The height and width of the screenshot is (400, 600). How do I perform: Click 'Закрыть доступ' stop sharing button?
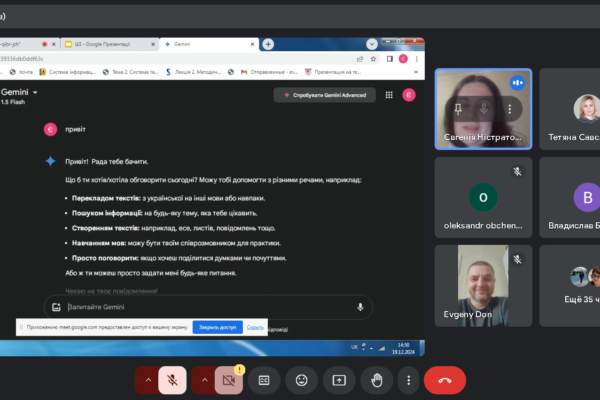click(x=217, y=327)
